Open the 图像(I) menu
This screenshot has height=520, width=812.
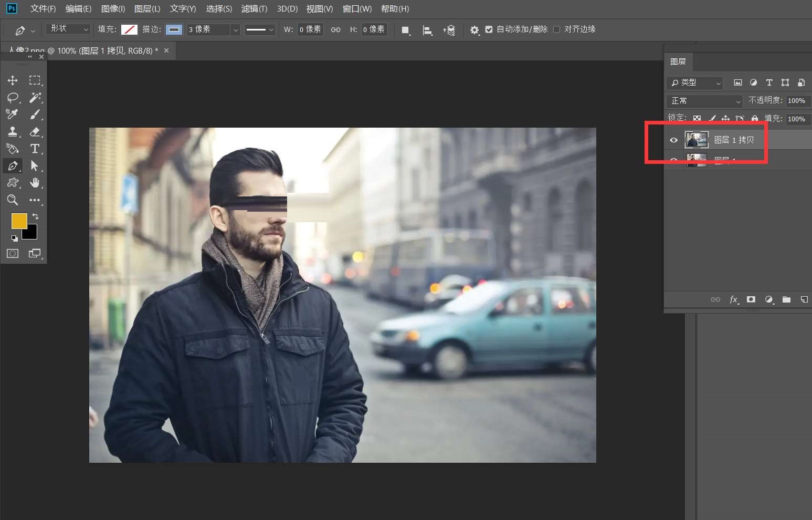113,9
